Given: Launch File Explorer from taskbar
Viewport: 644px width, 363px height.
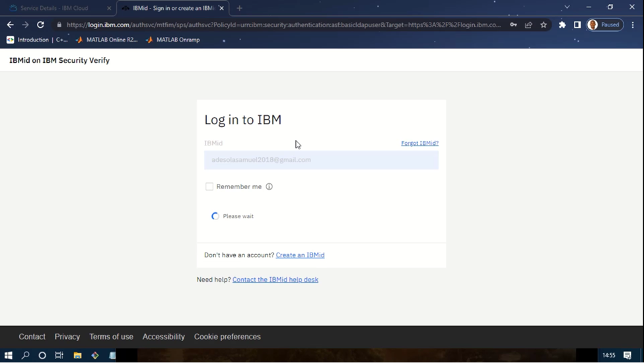Looking at the screenshot, I should (x=77, y=355).
